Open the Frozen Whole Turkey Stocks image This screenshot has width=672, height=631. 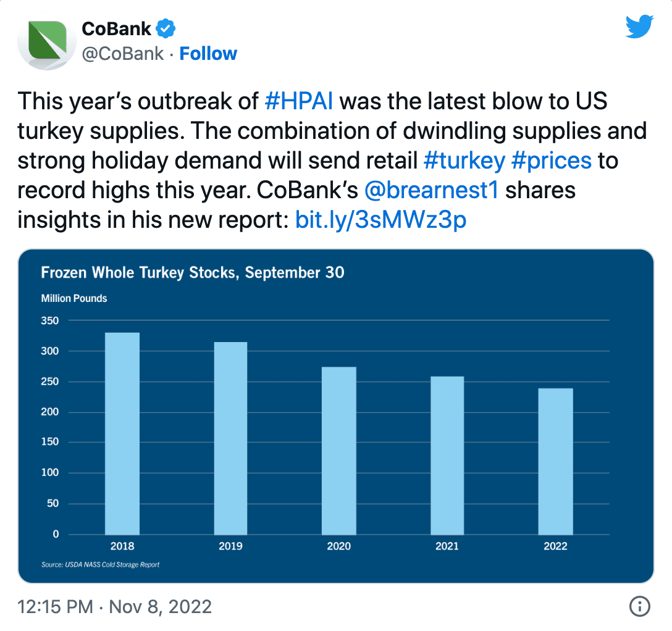tap(336, 416)
